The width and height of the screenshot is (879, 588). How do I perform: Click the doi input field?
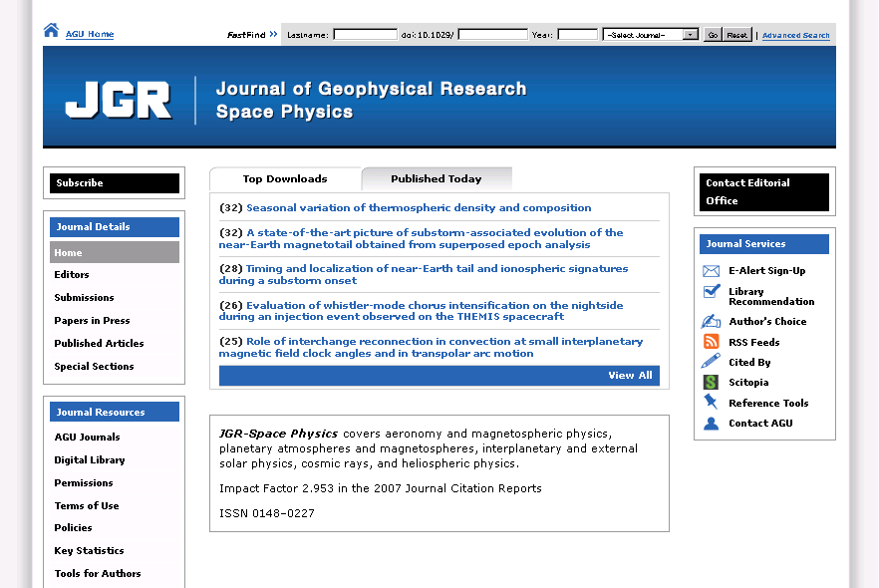pyautogui.click(x=492, y=35)
